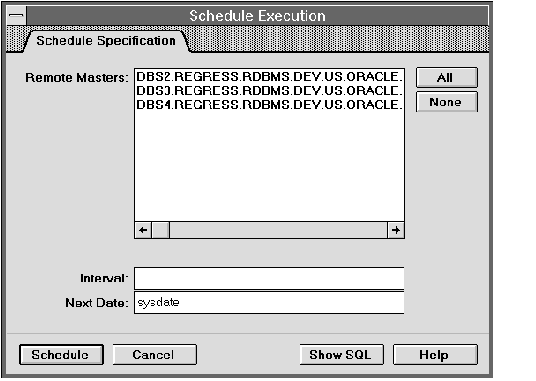This screenshot has width=536, height=381.
Task: Select DBS2.REGRESS.RDBMS.DEV.US.ORACLE master entry
Action: 269,77
